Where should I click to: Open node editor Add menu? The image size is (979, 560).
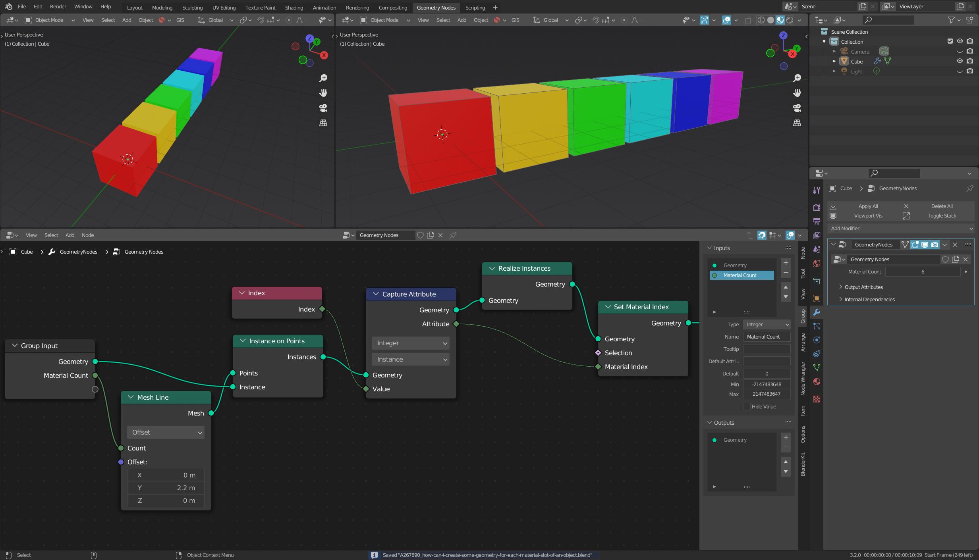coord(70,235)
